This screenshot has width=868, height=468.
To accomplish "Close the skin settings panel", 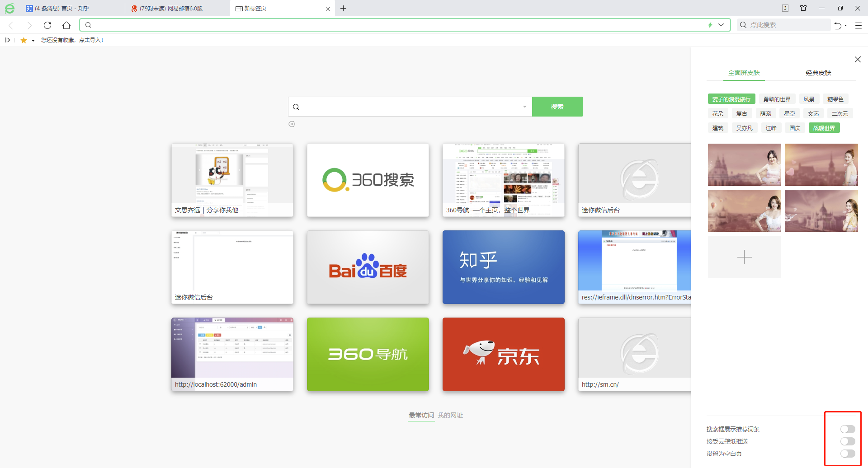I will click(858, 60).
